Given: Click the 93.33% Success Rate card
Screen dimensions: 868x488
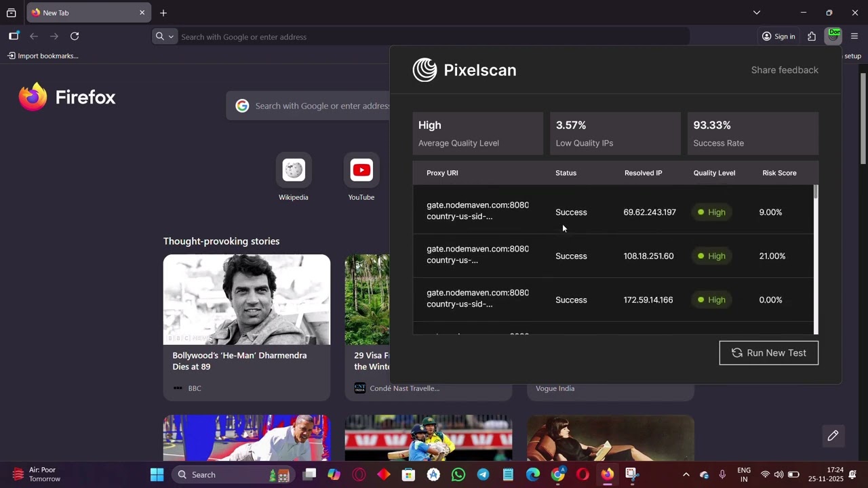Looking at the screenshot, I should [x=753, y=134].
